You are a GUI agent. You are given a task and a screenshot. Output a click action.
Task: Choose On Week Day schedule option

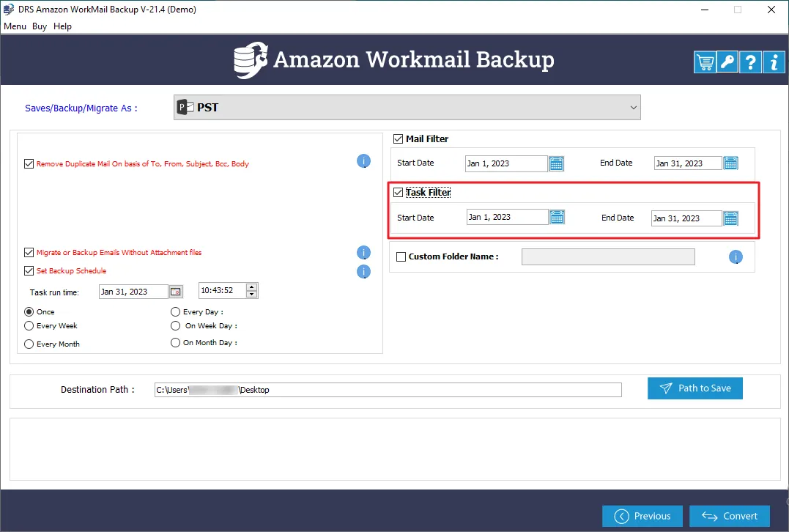click(x=175, y=325)
